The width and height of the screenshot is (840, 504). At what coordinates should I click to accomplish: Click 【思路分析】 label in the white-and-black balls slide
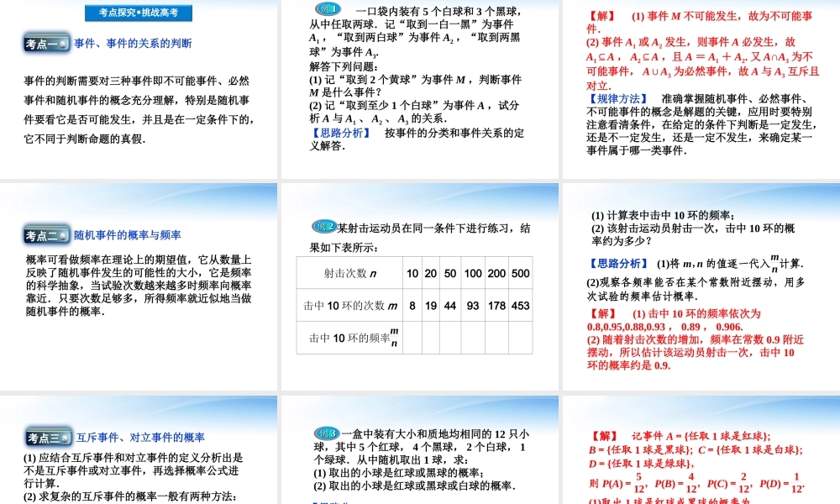click(x=340, y=133)
